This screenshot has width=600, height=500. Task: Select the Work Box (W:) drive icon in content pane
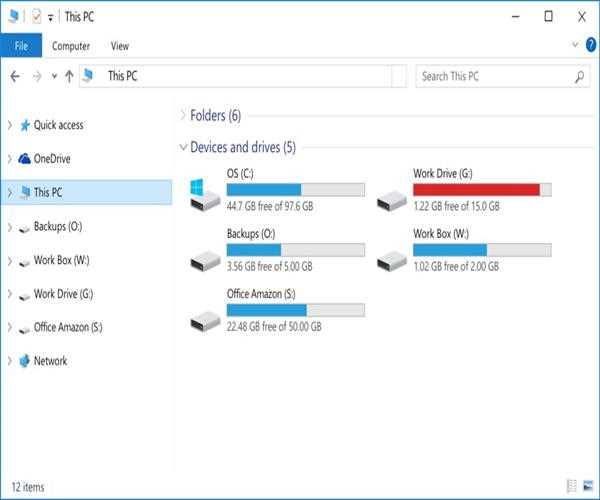(391, 257)
